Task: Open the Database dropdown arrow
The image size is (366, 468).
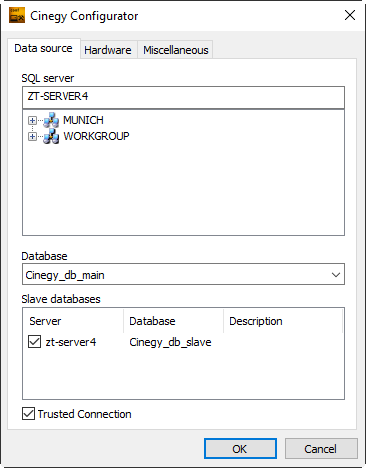Action: tap(336, 275)
